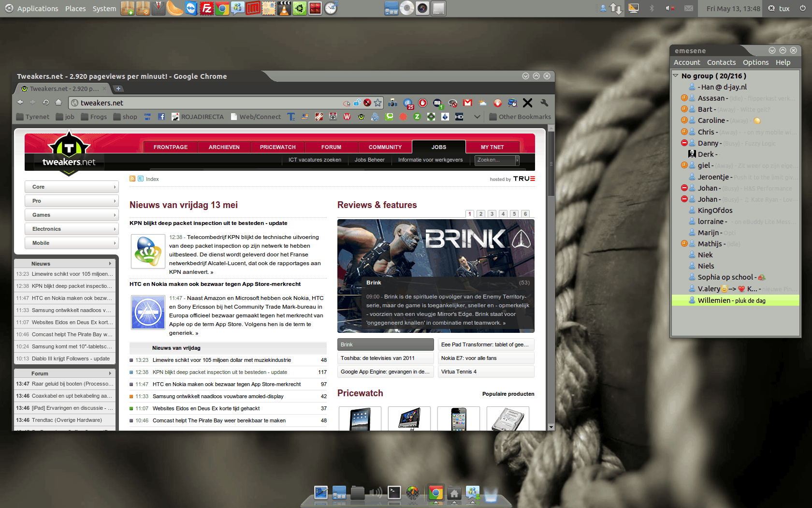Expand the Mobile sidebar category

coord(72,243)
